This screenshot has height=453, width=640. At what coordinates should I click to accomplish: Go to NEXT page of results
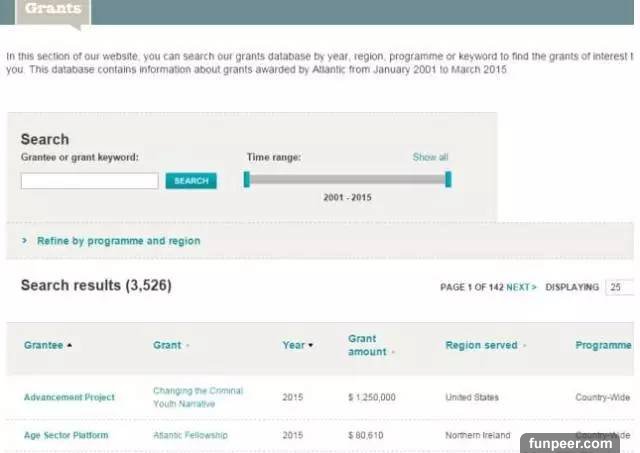coord(521,287)
